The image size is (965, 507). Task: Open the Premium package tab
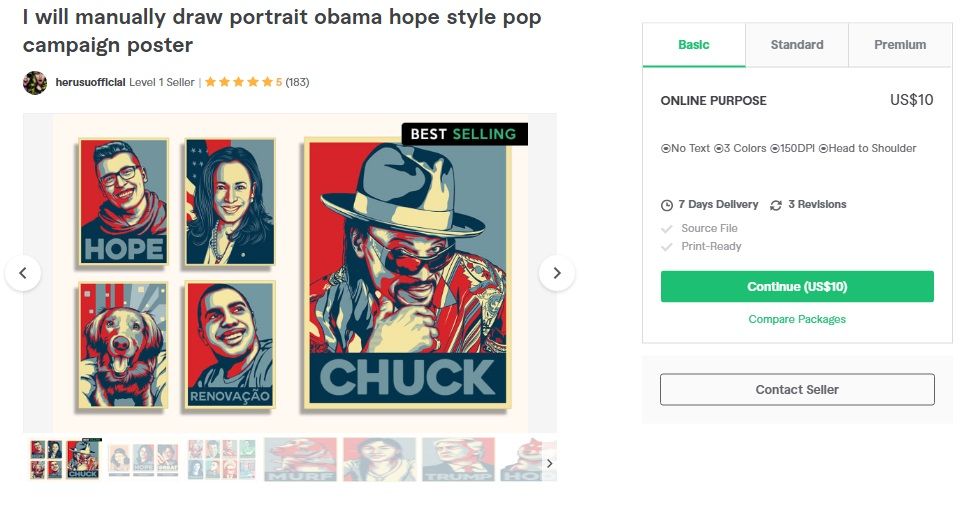(x=900, y=45)
